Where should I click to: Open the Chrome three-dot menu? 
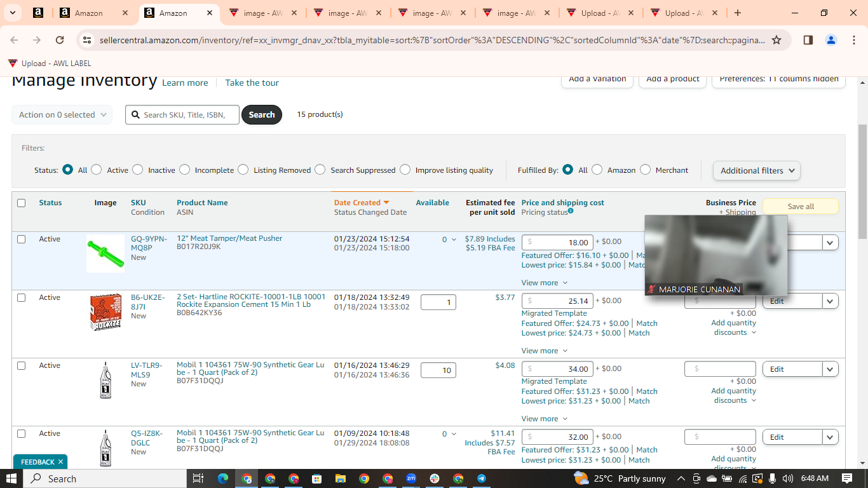click(x=853, y=40)
